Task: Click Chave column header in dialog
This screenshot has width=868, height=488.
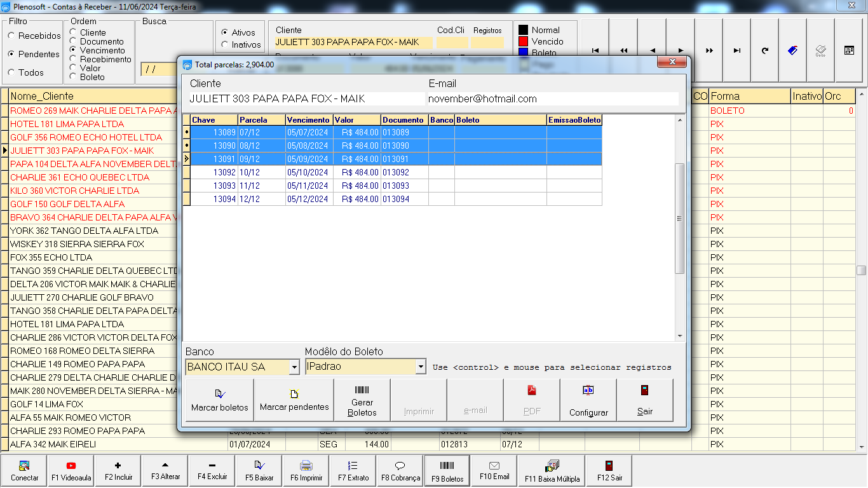Action: click(x=214, y=120)
